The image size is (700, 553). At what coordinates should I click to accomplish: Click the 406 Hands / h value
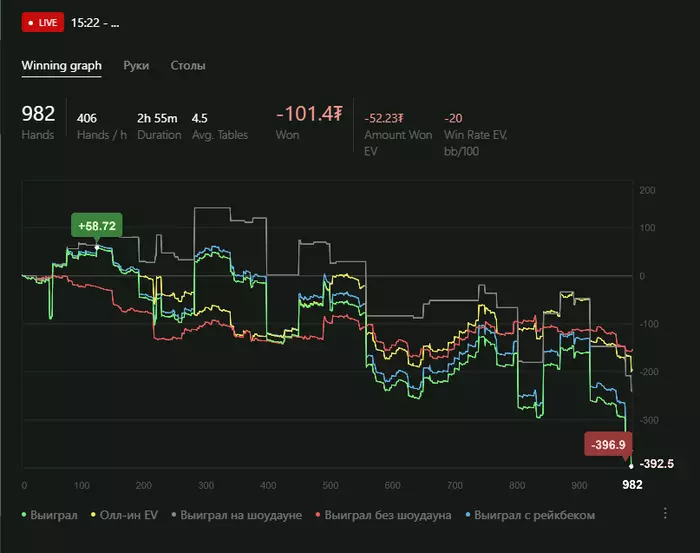tap(87, 118)
